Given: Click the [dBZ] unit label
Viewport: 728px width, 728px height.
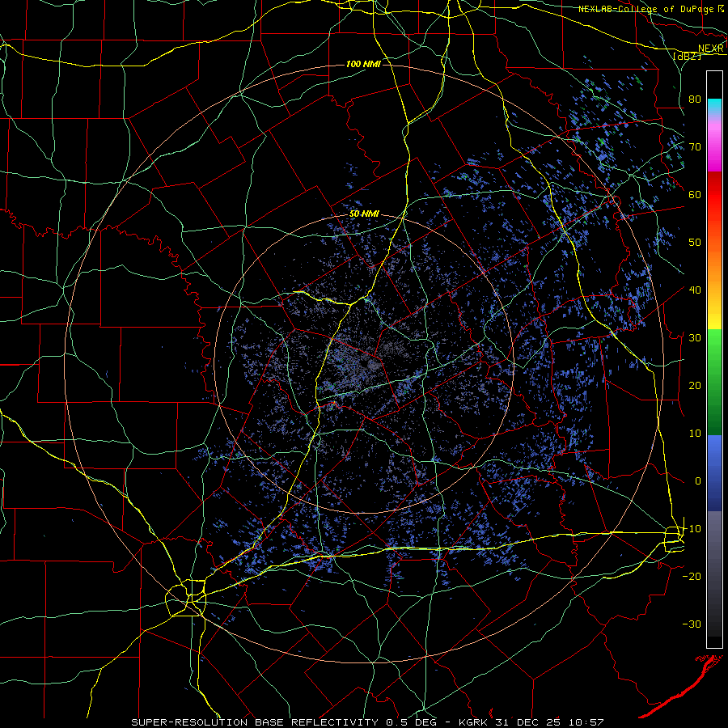Looking at the screenshot, I should (688, 56).
